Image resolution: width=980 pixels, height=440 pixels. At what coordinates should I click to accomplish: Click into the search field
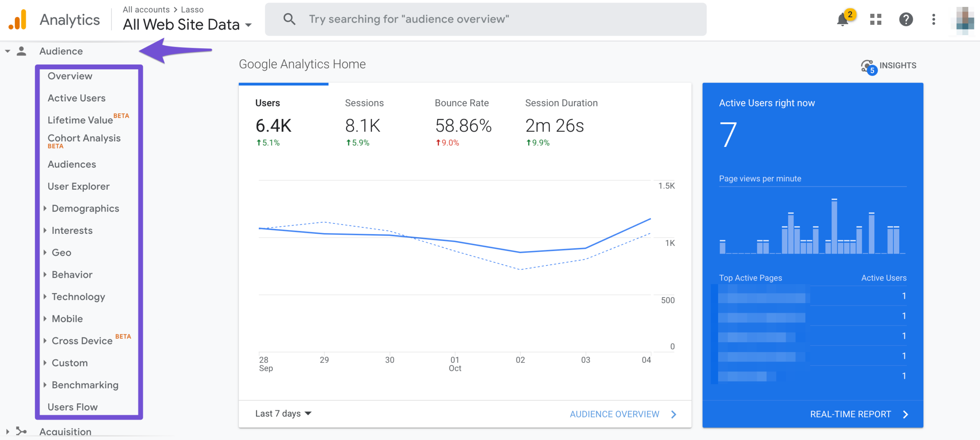click(x=485, y=19)
